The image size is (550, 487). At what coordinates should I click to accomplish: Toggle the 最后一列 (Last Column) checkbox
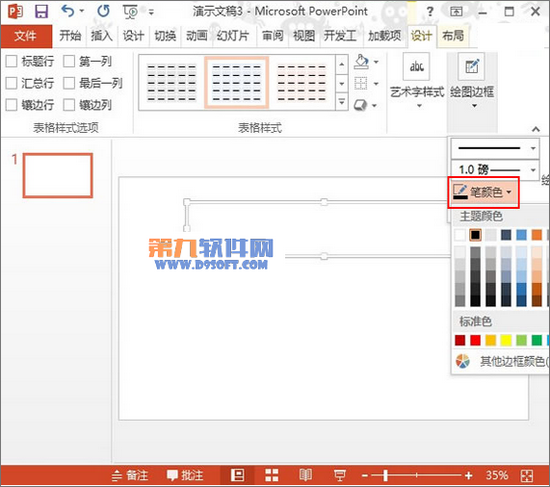(69, 83)
